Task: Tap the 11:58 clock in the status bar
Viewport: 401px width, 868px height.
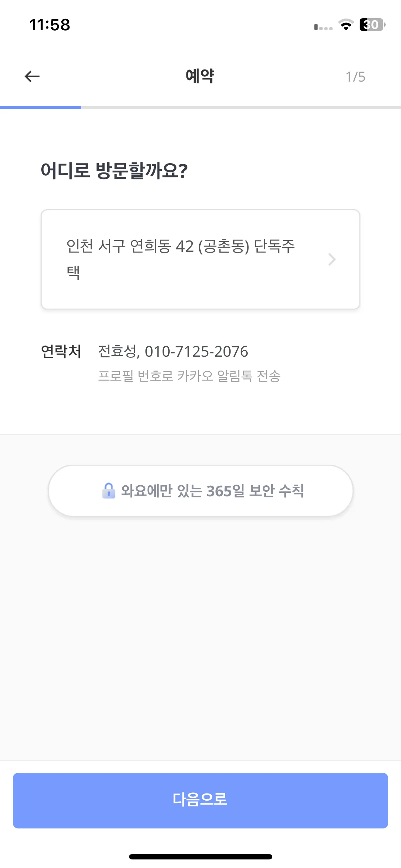Action: (50, 25)
